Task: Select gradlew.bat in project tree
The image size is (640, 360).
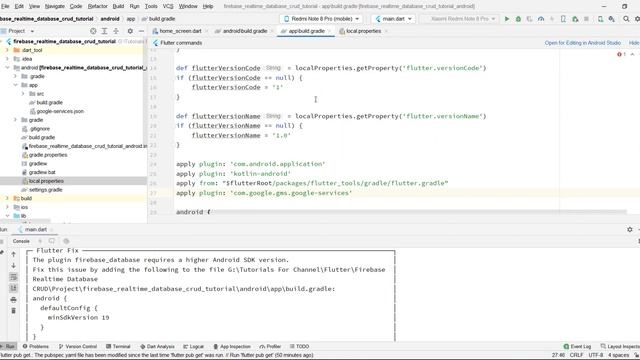Action: 38,172
